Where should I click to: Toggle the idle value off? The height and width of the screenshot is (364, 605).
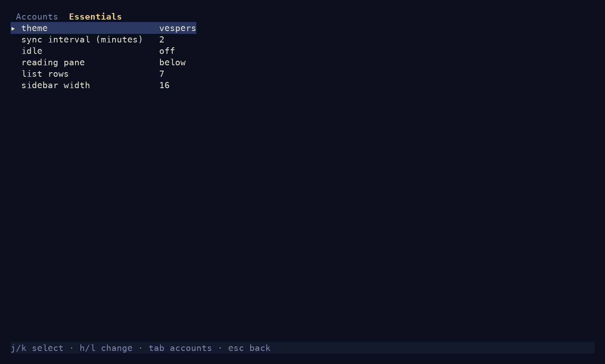167,51
